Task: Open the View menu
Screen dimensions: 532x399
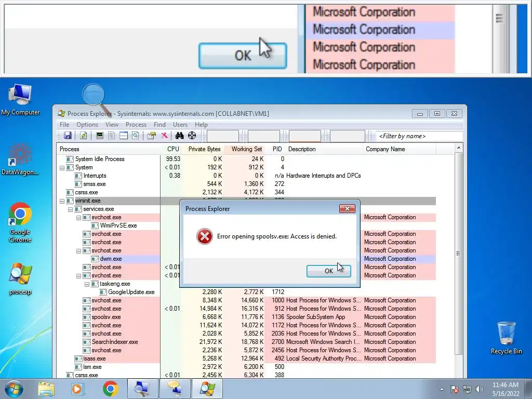Action: pos(112,125)
